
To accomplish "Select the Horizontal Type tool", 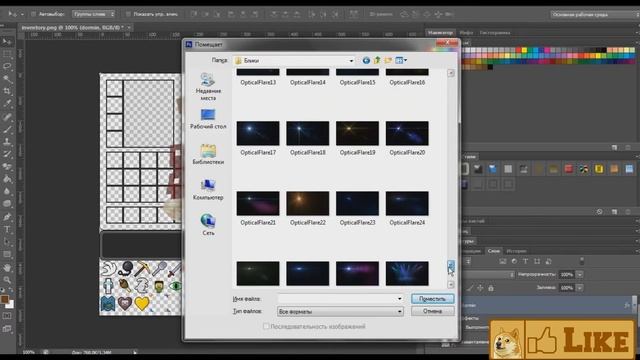I will point(7,229).
